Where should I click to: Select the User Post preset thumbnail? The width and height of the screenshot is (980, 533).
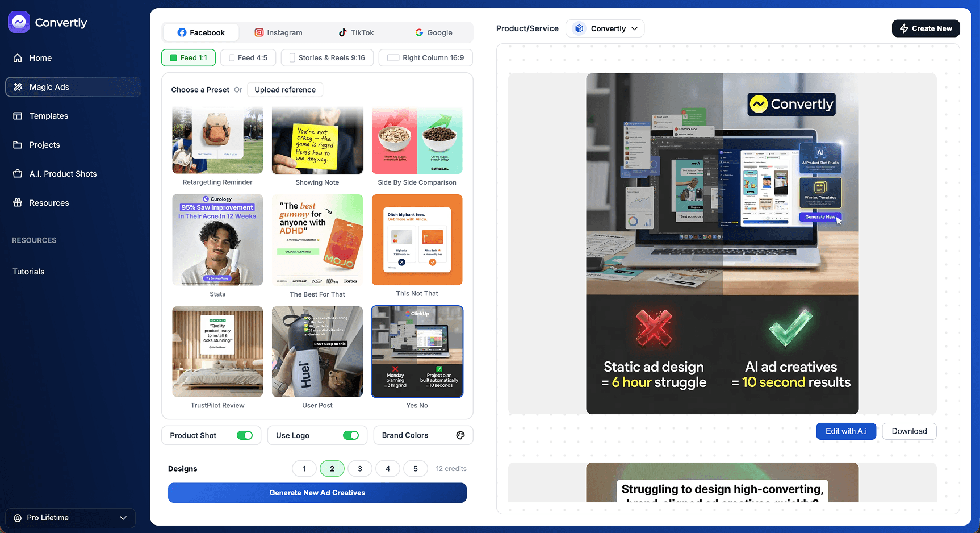click(317, 352)
